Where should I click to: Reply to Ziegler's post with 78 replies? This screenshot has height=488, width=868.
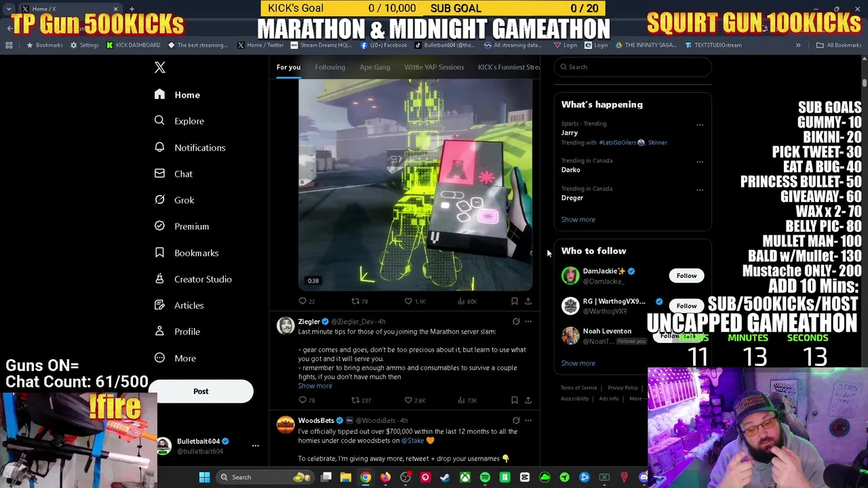pos(307,400)
